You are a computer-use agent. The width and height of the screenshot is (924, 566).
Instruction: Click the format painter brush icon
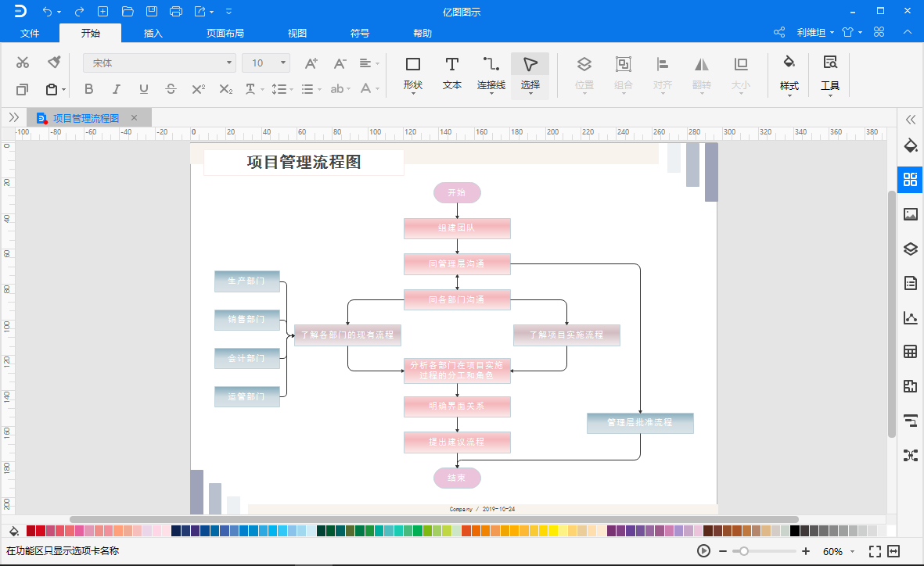(x=54, y=63)
